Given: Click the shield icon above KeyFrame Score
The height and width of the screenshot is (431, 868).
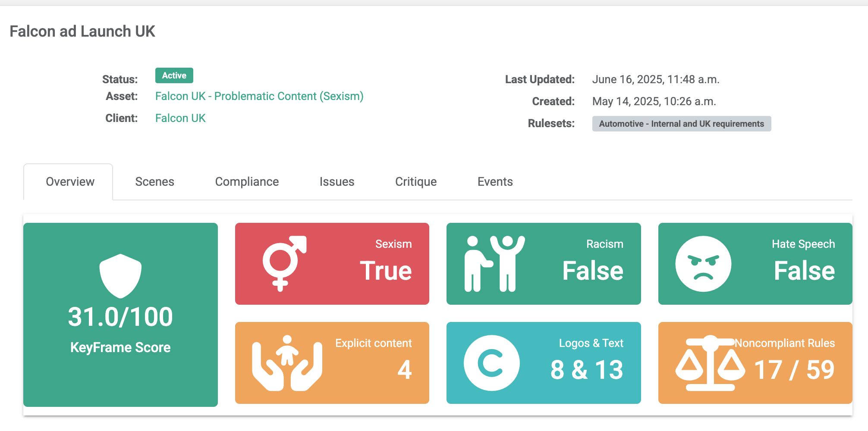Looking at the screenshot, I should 120,276.
